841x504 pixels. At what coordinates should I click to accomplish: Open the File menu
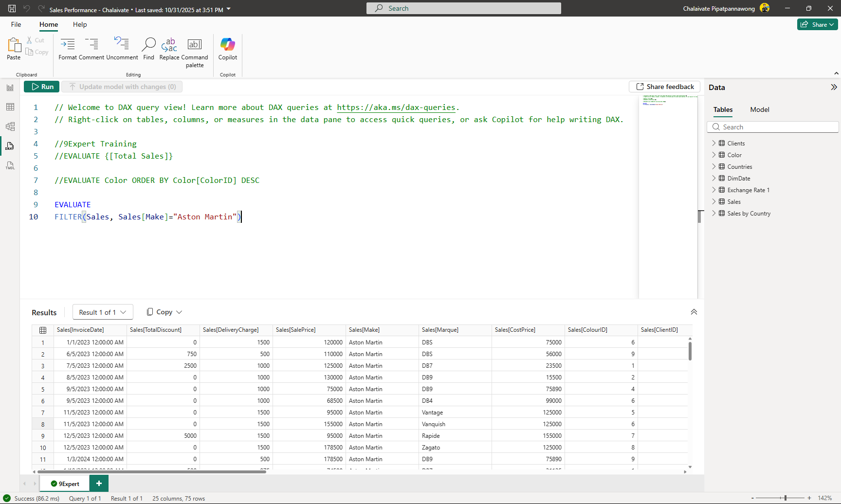(x=16, y=24)
